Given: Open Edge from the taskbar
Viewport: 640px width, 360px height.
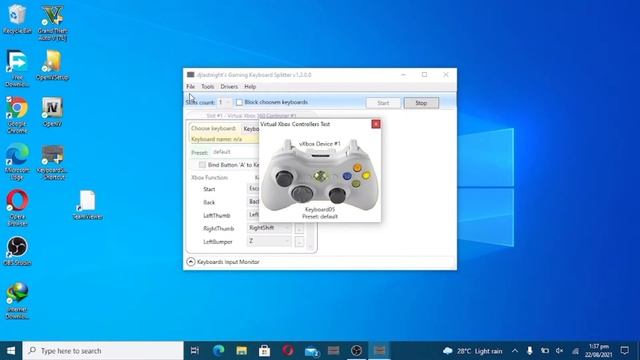Looking at the screenshot, I should point(218,351).
